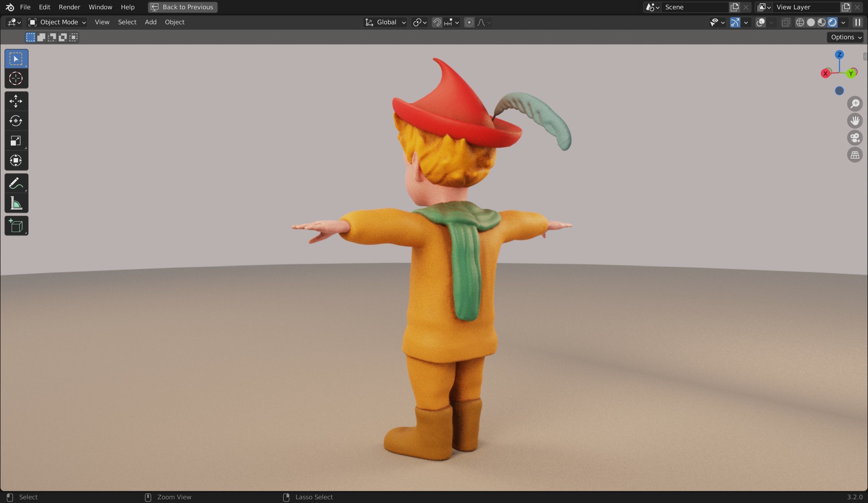Viewport: 868px width, 503px height.
Task: Select the Select Box tool
Action: point(16,59)
